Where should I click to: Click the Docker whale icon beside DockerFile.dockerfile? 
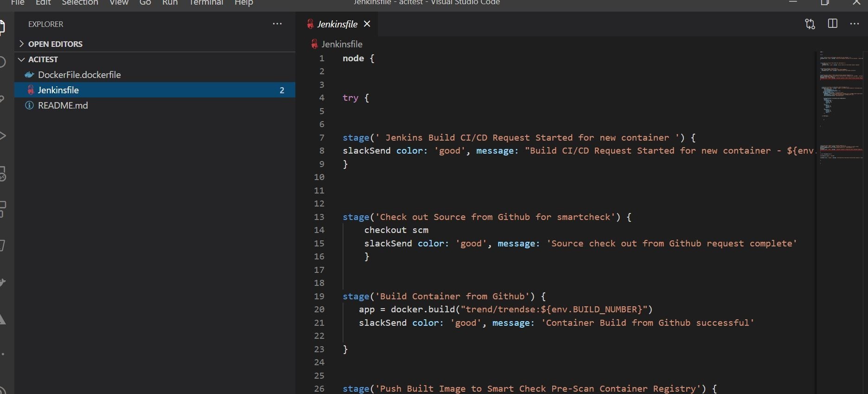coord(29,75)
